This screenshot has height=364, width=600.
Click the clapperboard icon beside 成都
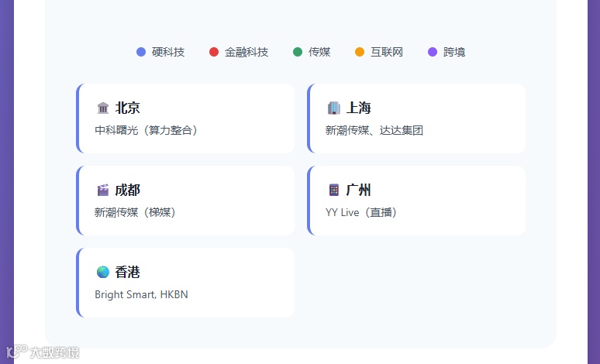coord(103,190)
